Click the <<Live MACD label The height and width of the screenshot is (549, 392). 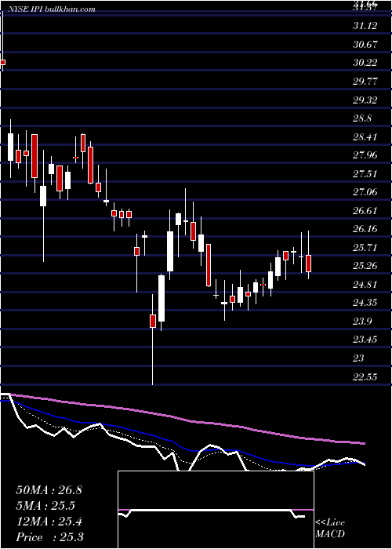pos(330,528)
